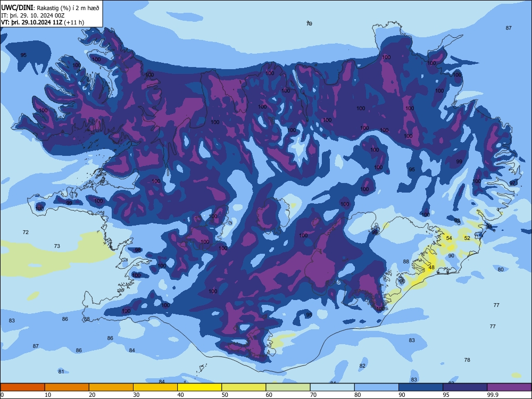This screenshot has height=399, width=532.
Task: Select the dark indigo 95–99.9 legend swatch
Action: pyautogui.click(x=465, y=387)
